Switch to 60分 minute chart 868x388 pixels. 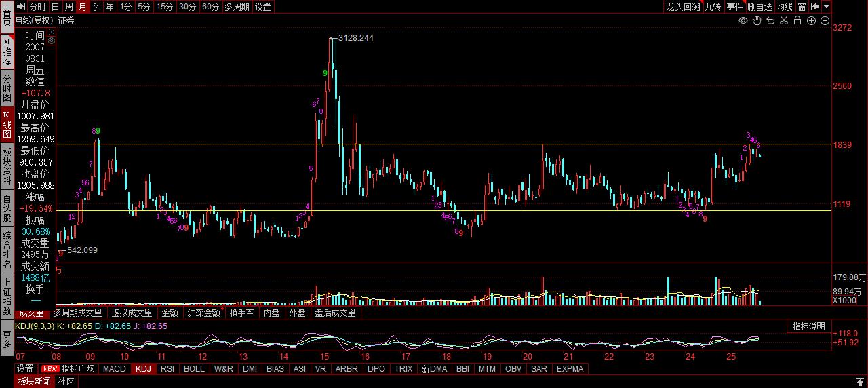pyautogui.click(x=210, y=7)
